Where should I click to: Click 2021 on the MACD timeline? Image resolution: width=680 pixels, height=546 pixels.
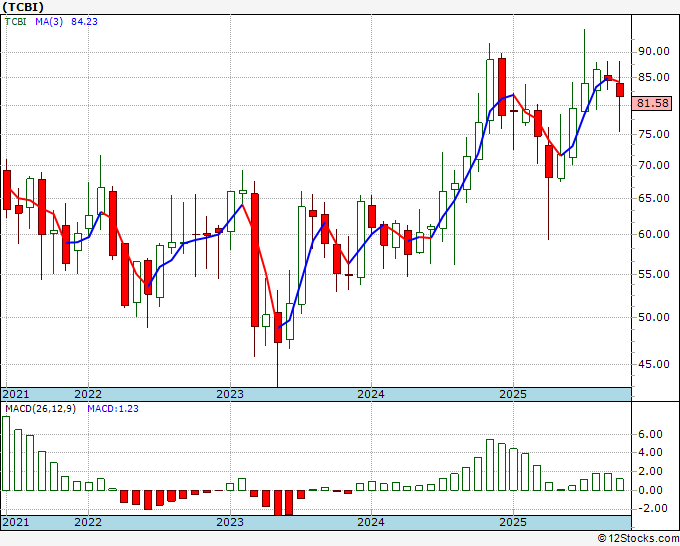pos(16,522)
